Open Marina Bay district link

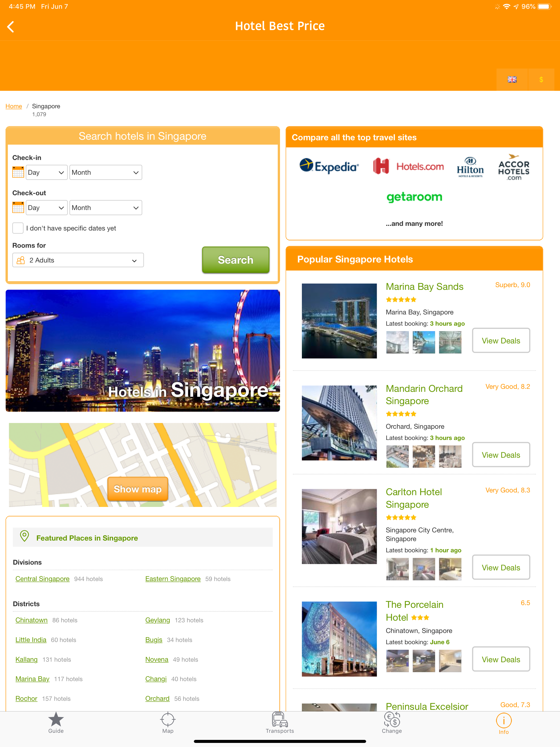[33, 679]
